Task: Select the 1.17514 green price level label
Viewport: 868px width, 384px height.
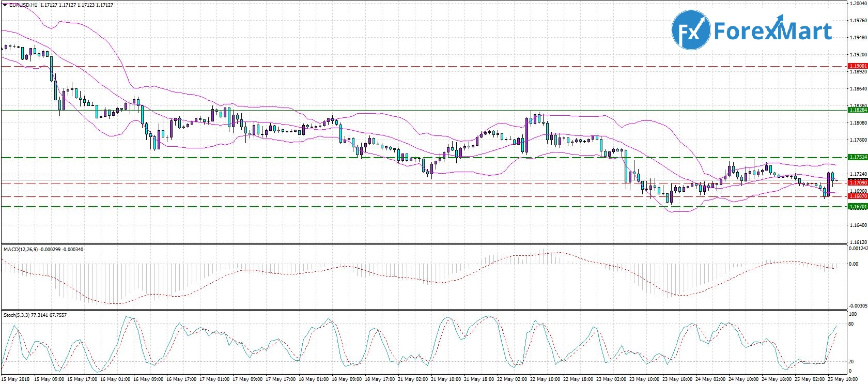Action: [x=858, y=157]
